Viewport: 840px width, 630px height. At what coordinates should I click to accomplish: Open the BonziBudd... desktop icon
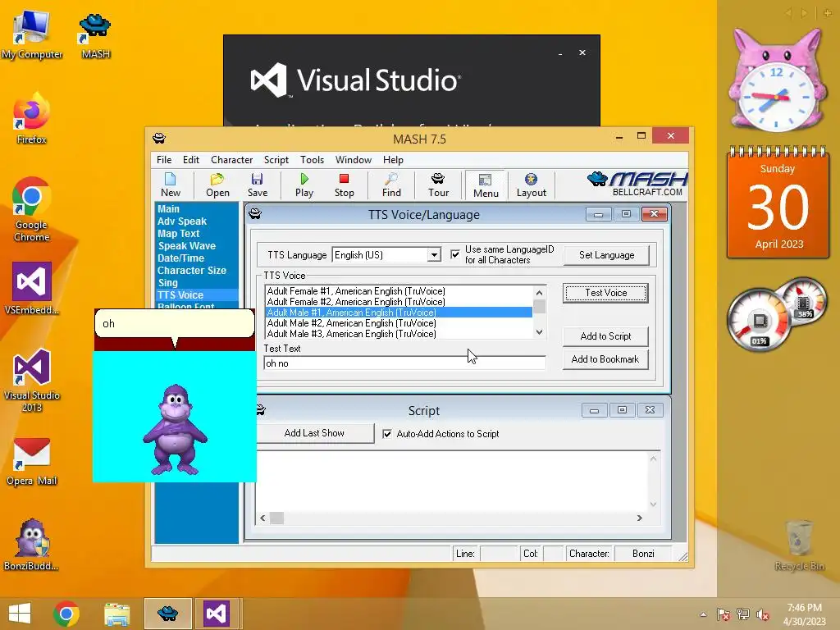(32, 545)
